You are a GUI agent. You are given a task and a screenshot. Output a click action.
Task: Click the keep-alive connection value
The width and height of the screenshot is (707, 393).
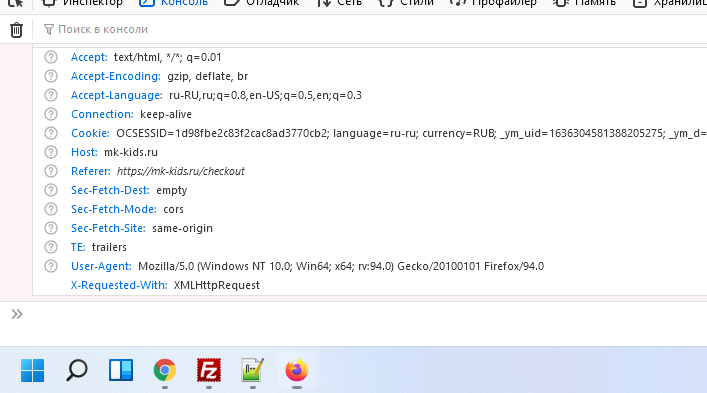[166, 114]
